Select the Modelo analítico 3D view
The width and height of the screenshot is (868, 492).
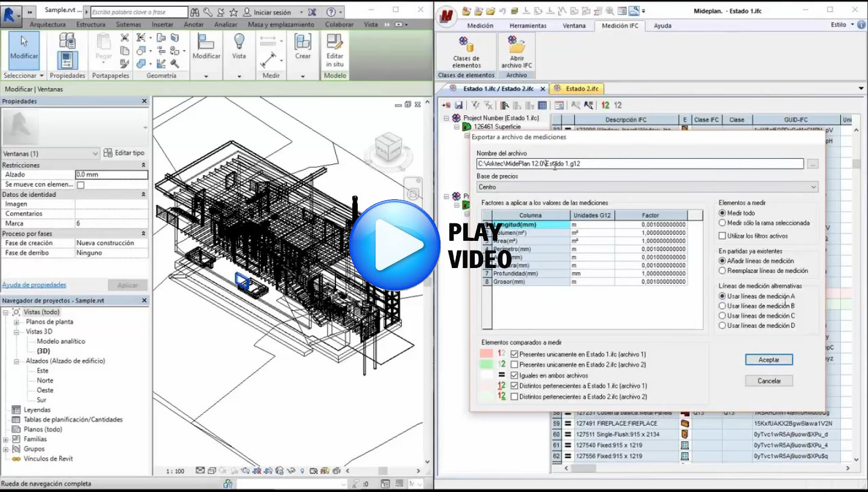pos(61,341)
